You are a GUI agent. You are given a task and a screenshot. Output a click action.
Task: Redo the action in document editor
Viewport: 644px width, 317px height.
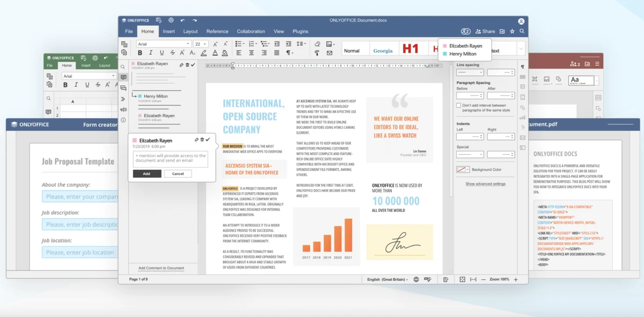[x=196, y=20]
